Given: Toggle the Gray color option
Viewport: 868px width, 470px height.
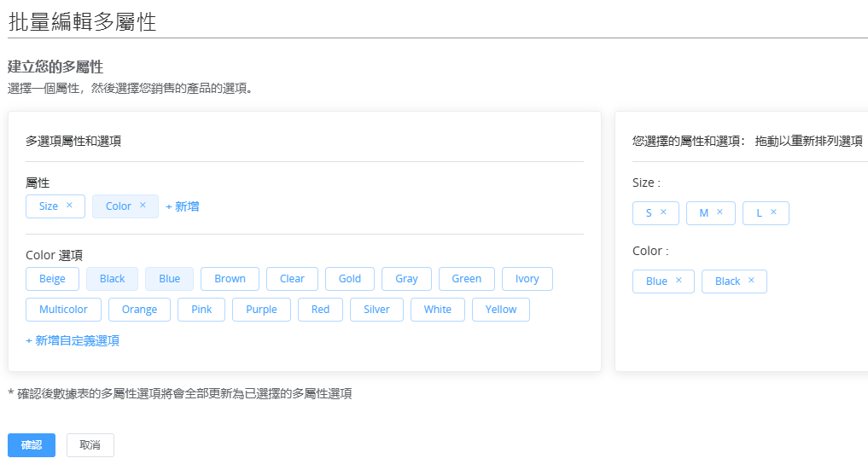Looking at the screenshot, I should click(406, 279).
